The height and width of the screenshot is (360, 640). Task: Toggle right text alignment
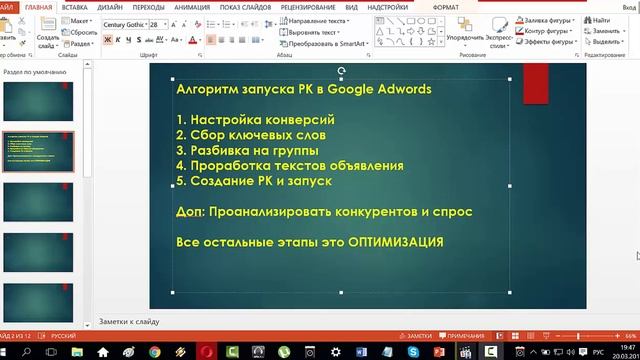tap(232, 40)
